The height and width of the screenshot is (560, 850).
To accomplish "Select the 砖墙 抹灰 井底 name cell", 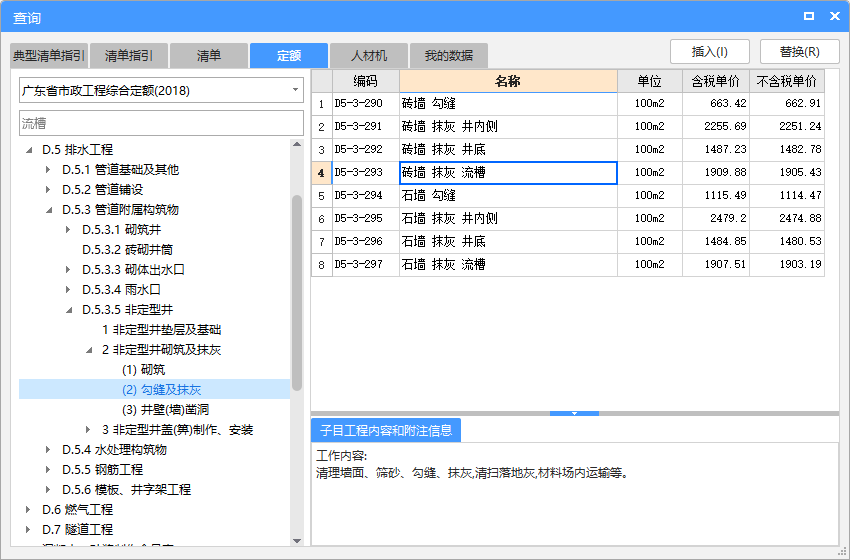I will 508,150.
